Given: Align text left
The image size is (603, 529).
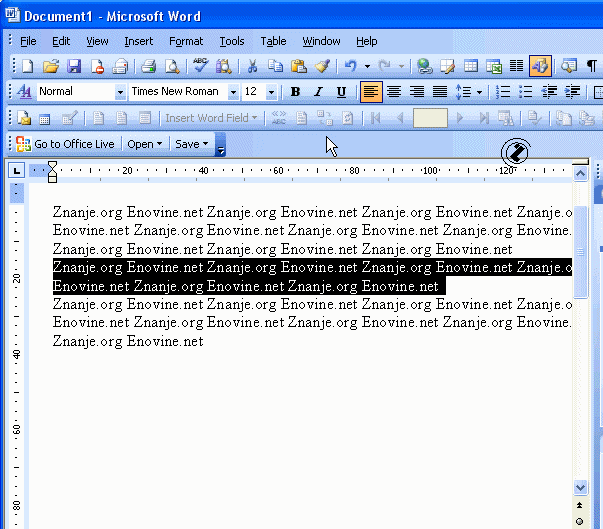Looking at the screenshot, I should point(371,92).
